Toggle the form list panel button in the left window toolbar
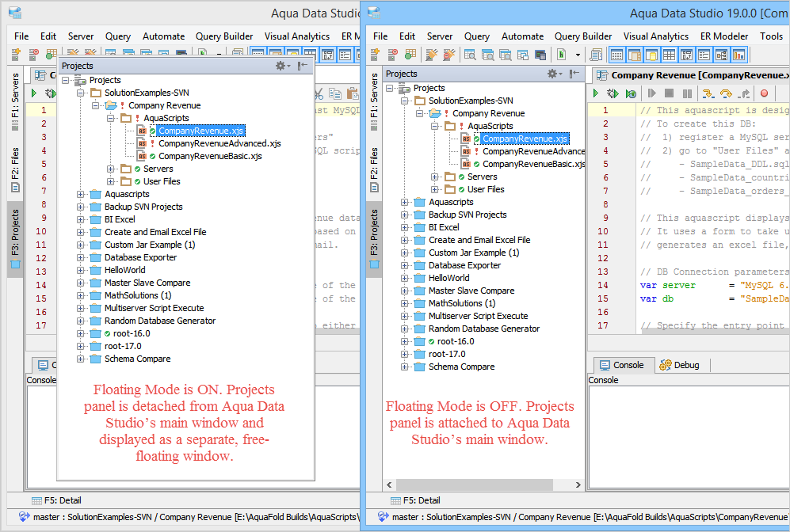 coord(345,55)
